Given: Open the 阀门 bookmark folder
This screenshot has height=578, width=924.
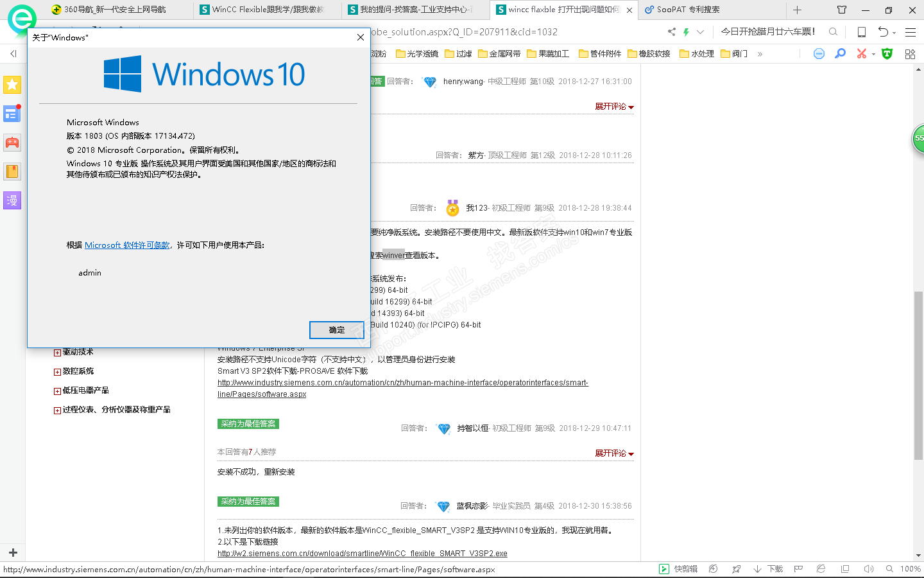Looking at the screenshot, I should (x=735, y=54).
